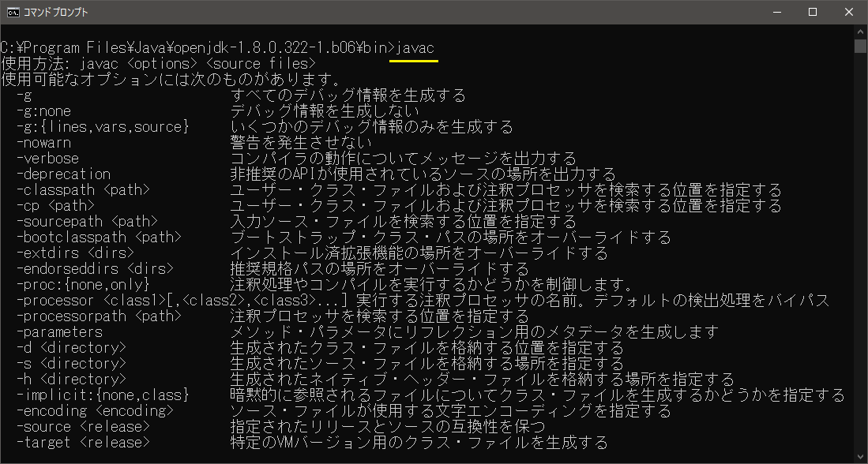The width and height of the screenshot is (868, 464).
Task: Click the -classpath <path> option text
Action: pos(83,190)
